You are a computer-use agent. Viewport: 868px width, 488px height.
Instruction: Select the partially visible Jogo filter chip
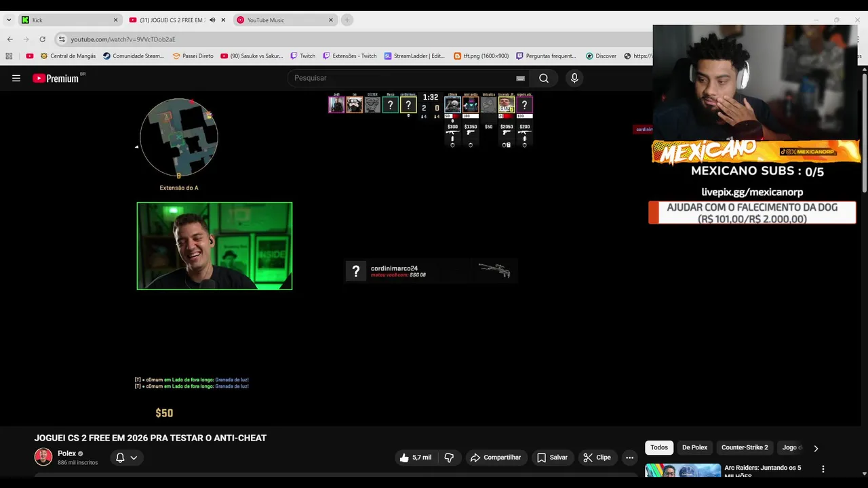tap(791, 447)
